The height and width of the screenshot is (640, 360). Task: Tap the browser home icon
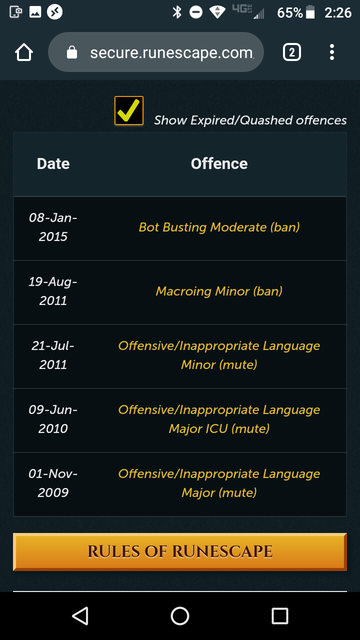click(x=24, y=53)
